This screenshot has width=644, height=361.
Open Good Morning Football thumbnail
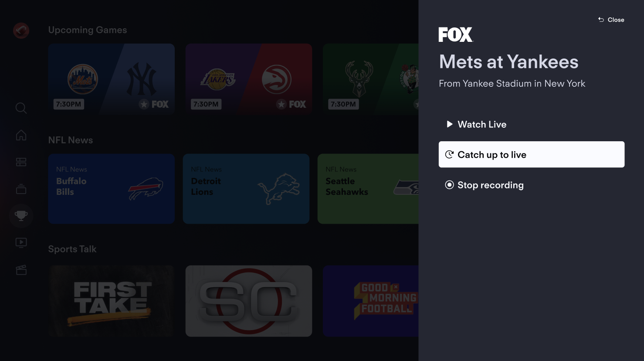click(371, 301)
